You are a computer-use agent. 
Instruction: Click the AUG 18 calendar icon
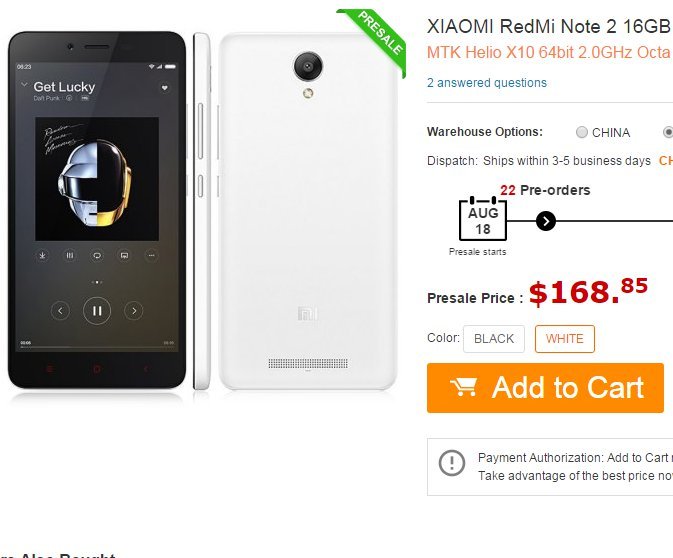[483, 219]
